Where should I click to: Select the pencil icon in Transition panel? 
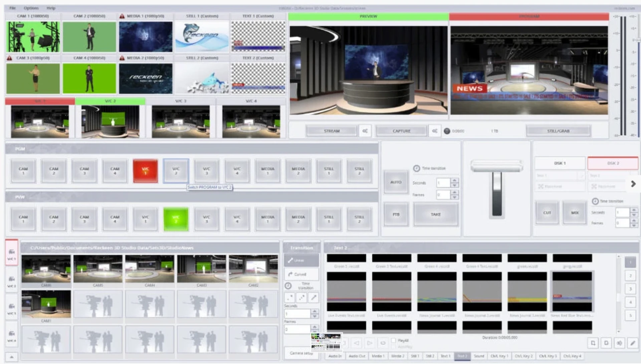click(x=313, y=297)
